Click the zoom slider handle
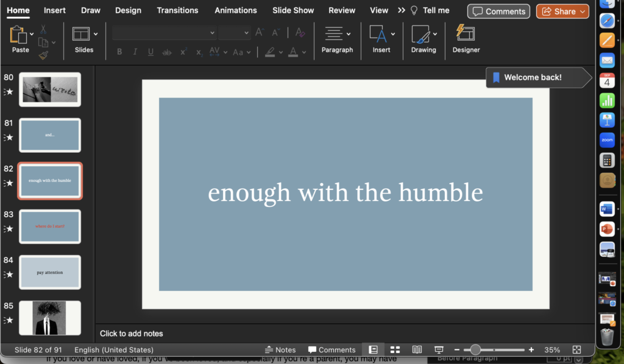The width and height of the screenshot is (624, 364). pyautogui.click(x=475, y=349)
